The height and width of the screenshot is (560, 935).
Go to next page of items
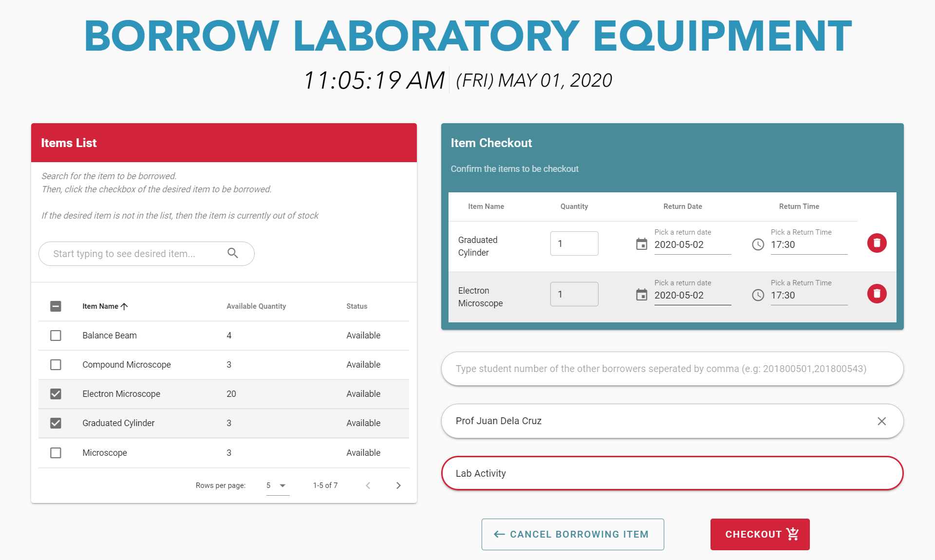[398, 485]
